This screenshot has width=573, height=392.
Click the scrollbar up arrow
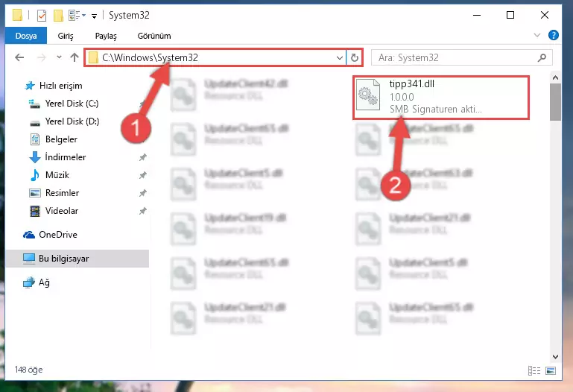(555, 78)
